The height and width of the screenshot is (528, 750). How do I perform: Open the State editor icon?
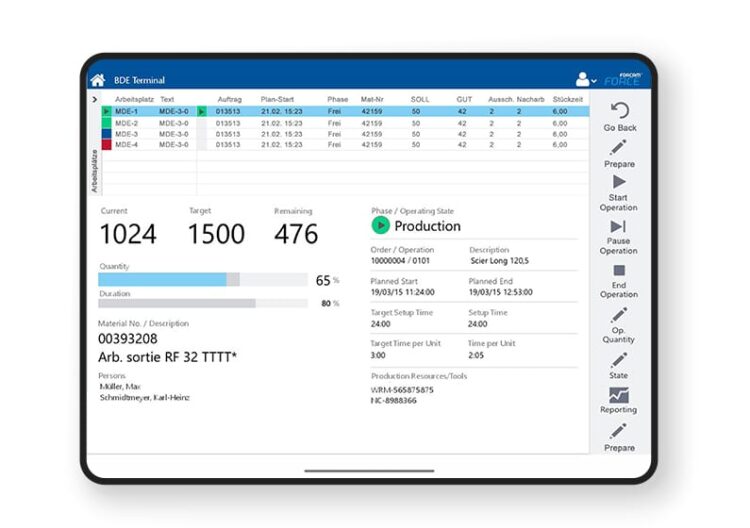pyautogui.click(x=619, y=360)
